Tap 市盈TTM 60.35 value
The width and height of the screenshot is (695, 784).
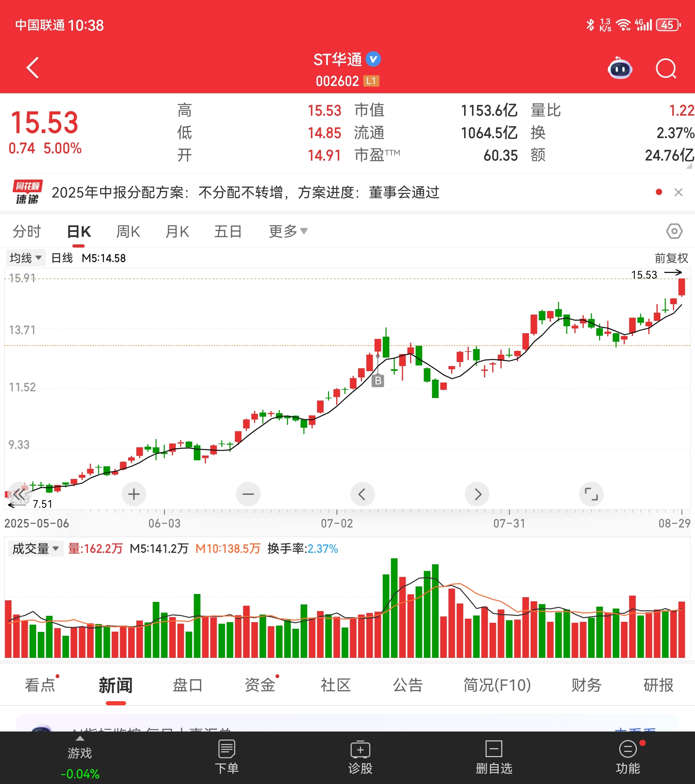point(500,155)
